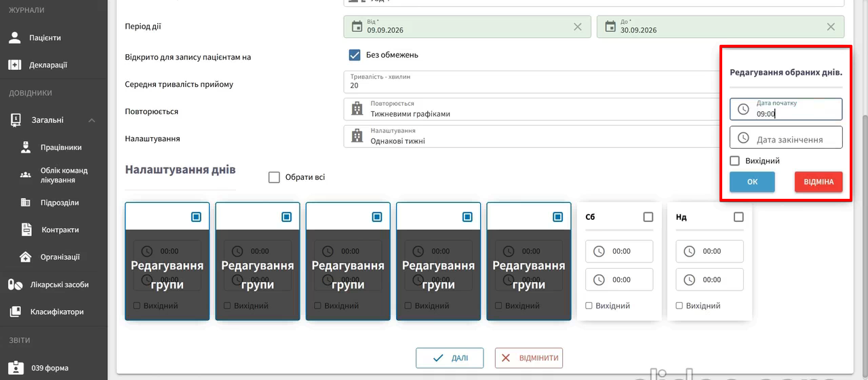Viewport: 868px width, 380px height.
Task: Open calendar icon of Від date
Action: tap(357, 26)
